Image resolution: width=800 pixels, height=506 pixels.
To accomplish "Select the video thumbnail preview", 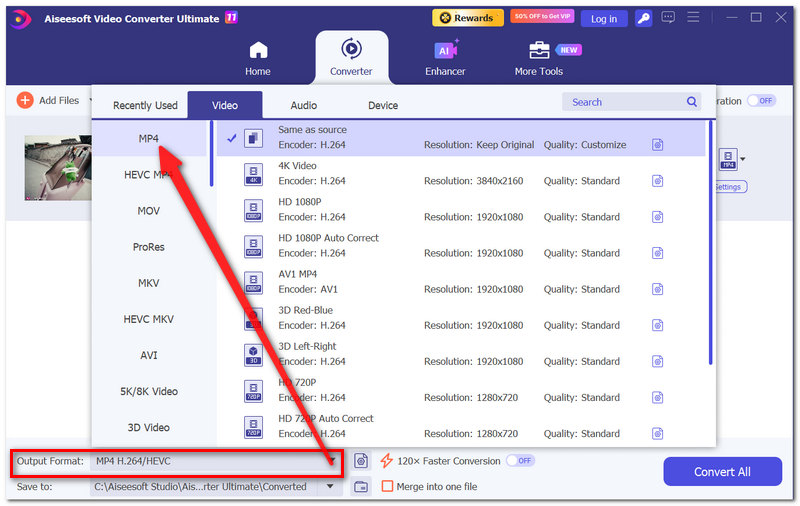I will coord(58,168).
